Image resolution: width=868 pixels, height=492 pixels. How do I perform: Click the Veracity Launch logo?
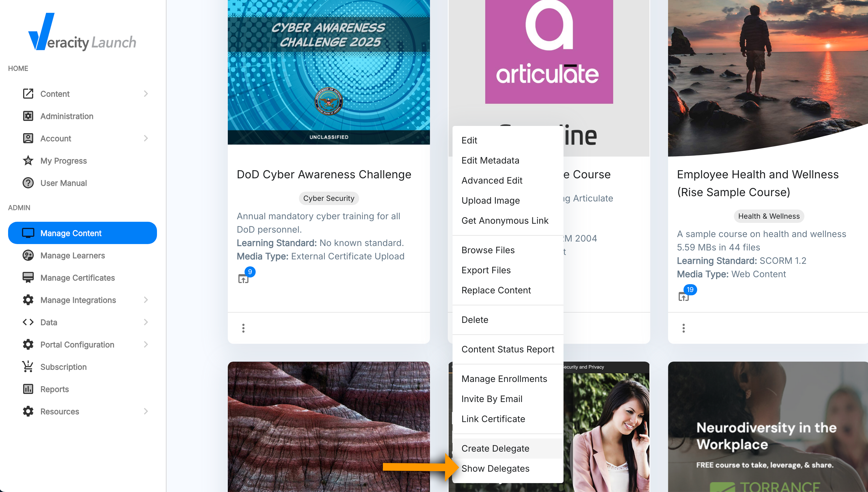[82, 32]
